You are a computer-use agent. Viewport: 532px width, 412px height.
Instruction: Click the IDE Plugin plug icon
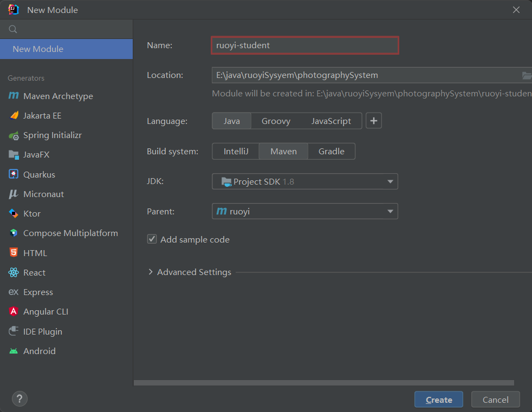(14, 331)
